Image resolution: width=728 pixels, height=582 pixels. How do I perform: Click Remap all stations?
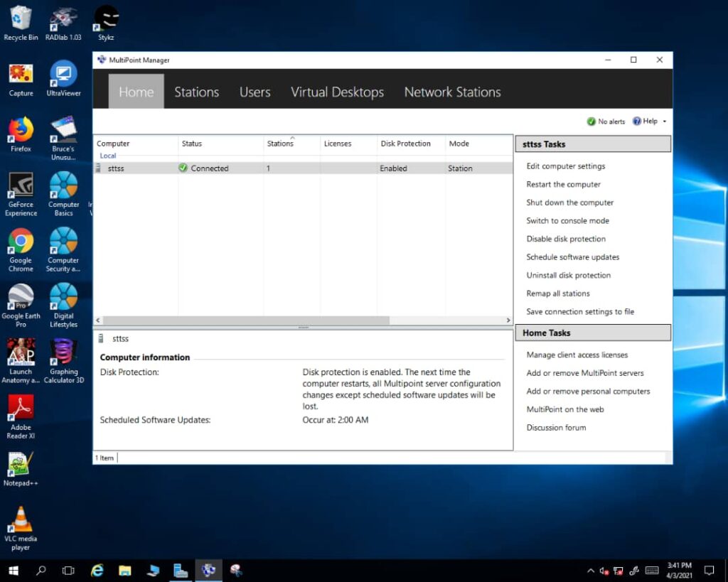coord(557,293)
